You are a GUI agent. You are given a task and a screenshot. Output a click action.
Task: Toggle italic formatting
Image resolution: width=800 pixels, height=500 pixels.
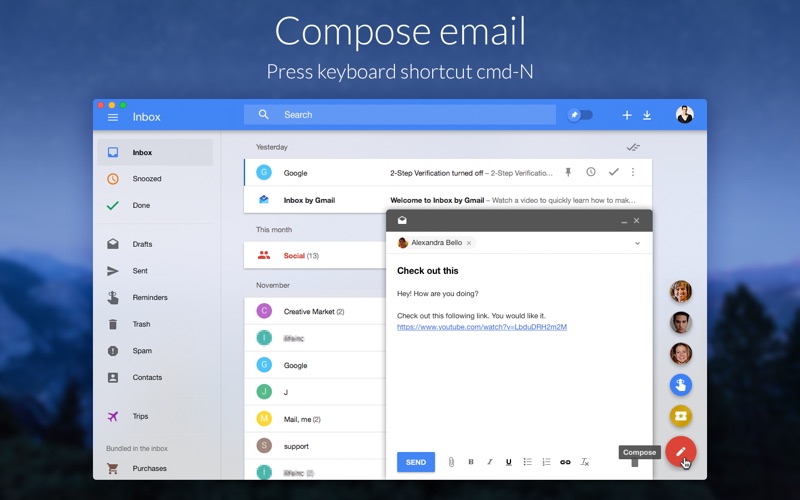pyautogui.click(x=489, y=462)
